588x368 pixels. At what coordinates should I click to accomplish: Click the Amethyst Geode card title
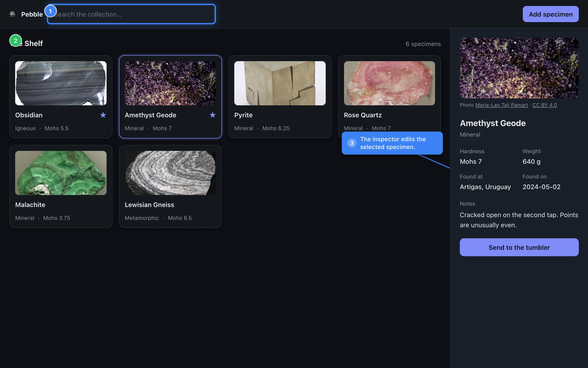150,115
